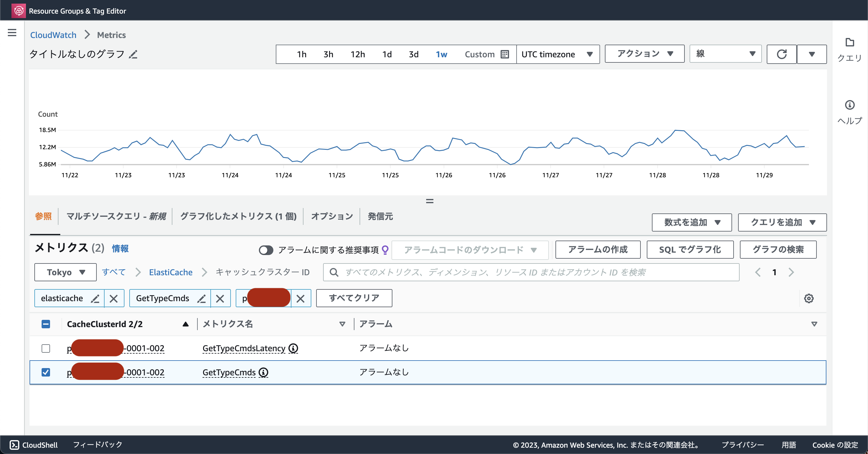Viewport: 868px width, 454px height.
Task: Switch to the グラフ化したメトリクス tab
Action: pyautogui.click(x=238, y=216)
